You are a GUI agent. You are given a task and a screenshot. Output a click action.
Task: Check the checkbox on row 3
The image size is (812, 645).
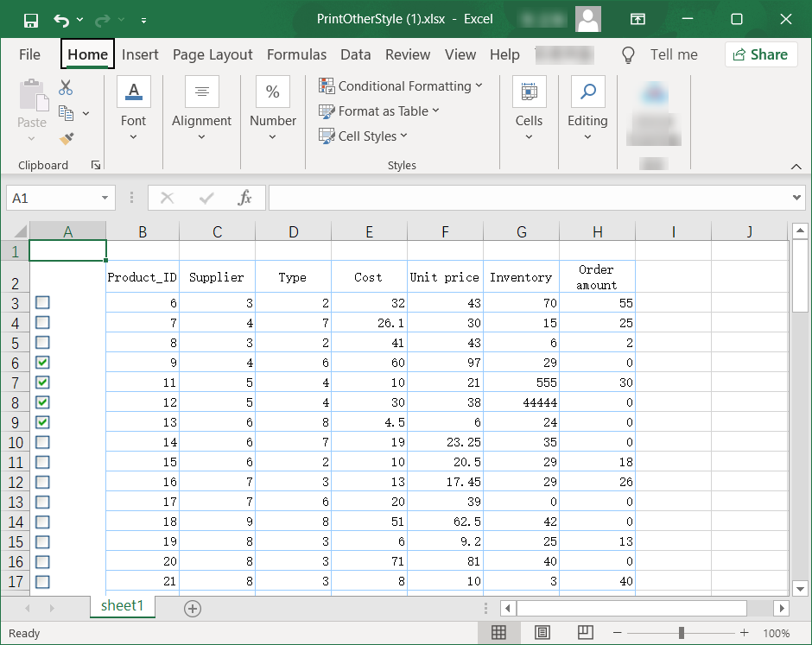click(42, 302)
